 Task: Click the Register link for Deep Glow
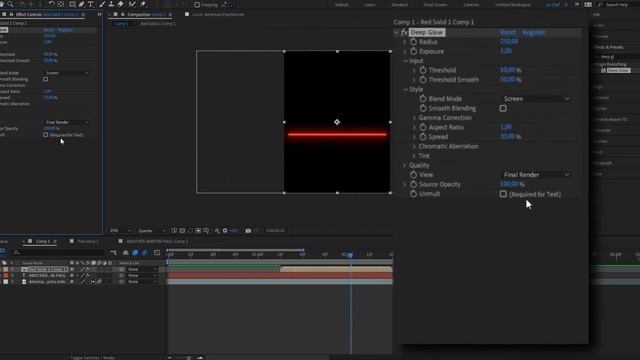[x=533, y=32]
